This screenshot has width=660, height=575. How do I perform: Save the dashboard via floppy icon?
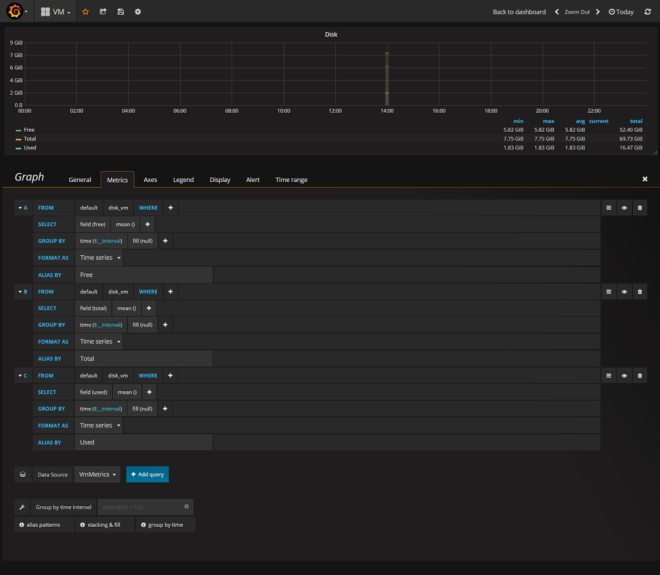(x=120, y=12)
